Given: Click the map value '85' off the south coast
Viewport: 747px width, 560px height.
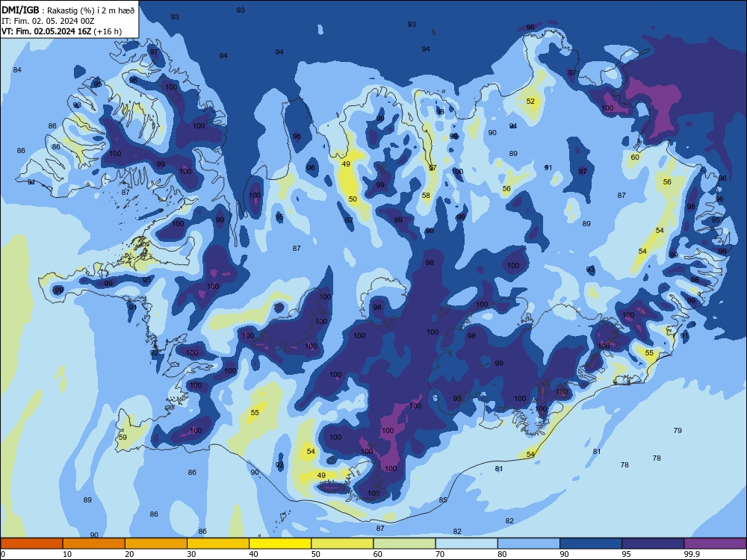Looking at the screenshot, I should click(x=443, y=500).
